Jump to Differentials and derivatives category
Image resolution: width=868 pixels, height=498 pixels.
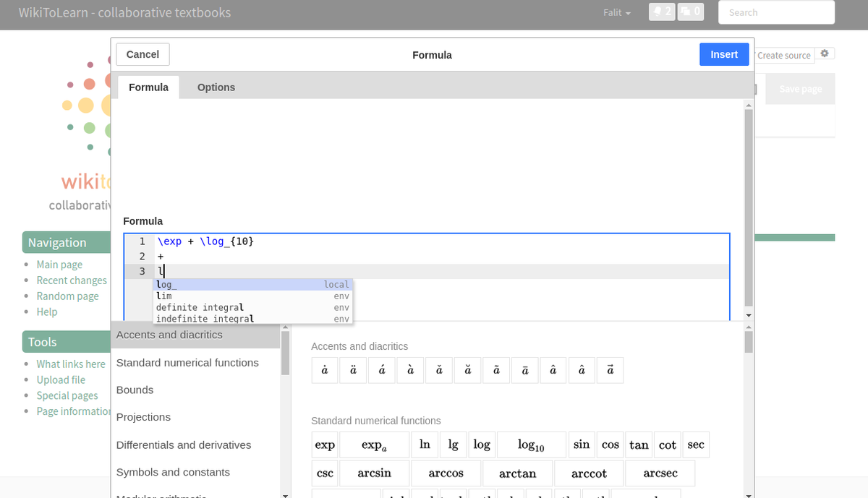click(x=184, y=445)
